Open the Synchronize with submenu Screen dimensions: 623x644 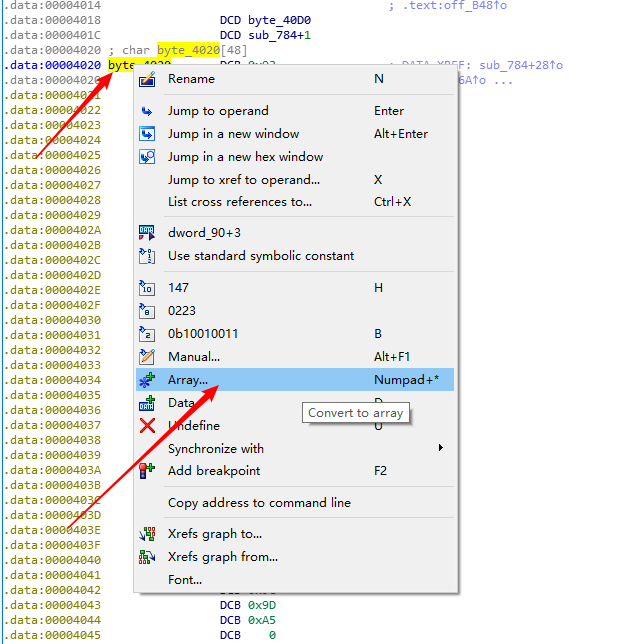coord(295,448)
